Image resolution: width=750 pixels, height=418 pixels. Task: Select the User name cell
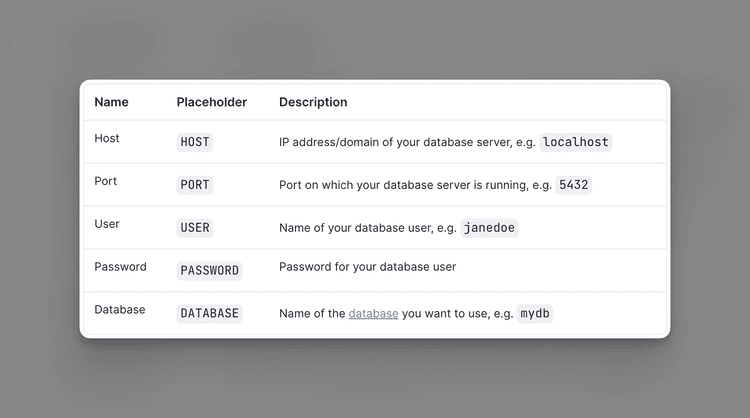(107, 224)
